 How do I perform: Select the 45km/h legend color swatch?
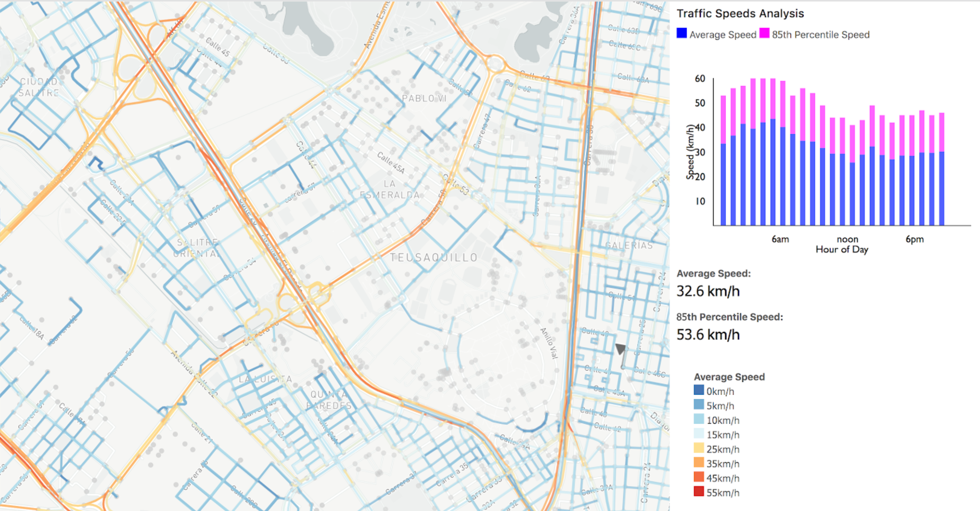[699, 477]
